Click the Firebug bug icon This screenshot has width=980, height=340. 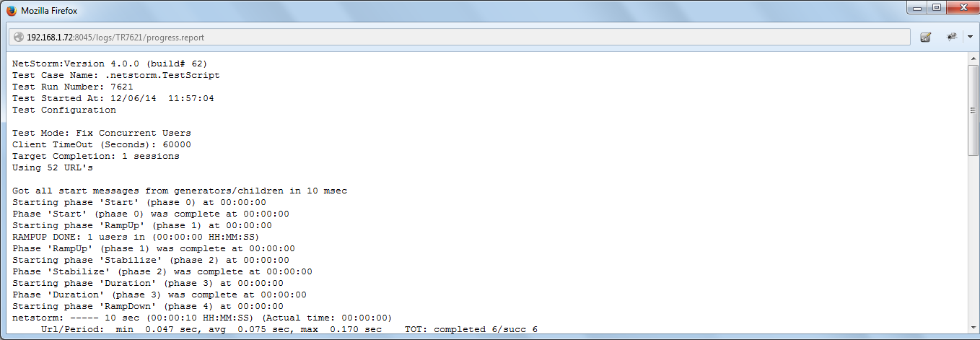coord(952,37)
